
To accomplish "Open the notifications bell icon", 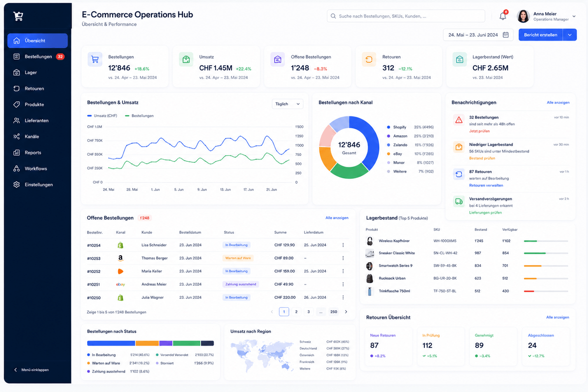I will [x=503, y=16].
